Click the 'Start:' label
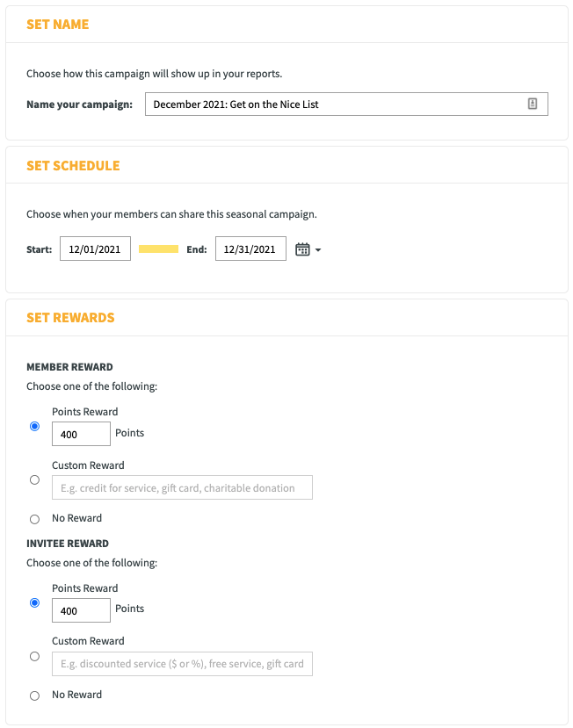Screen dimensions: 573x728 pos(39,249)
